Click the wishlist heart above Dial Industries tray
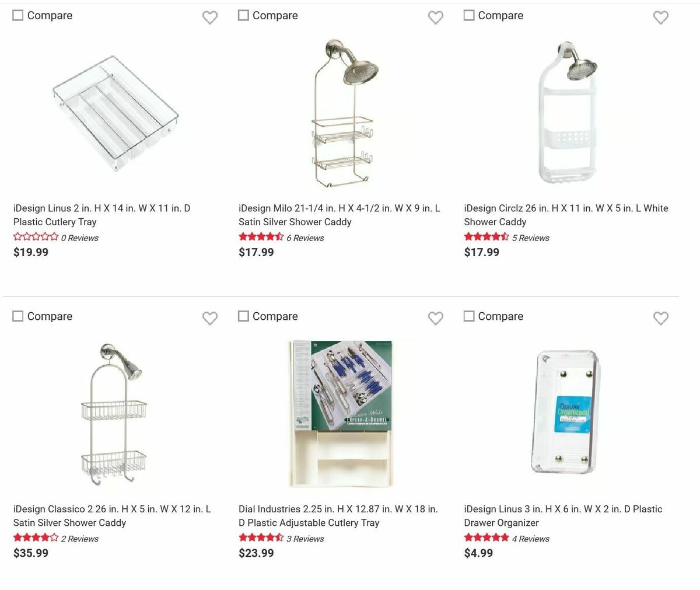The height and width of the screenshot is (590, 700). pos(435,319)
